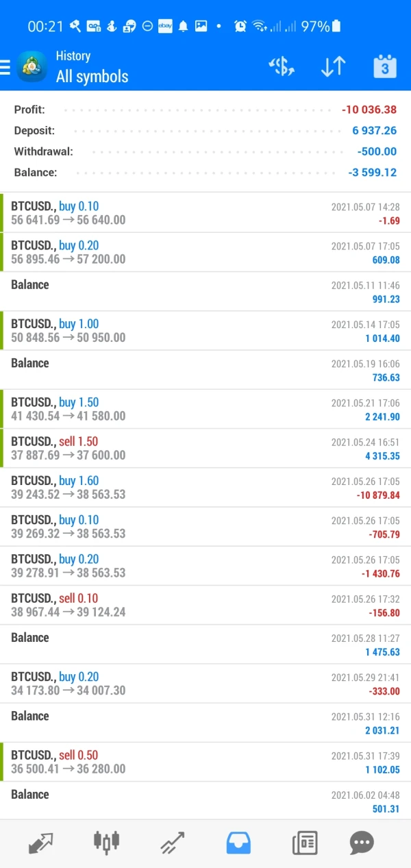Open BTCUSD sell 0.50 trade details
411x868 pixels.
(x=206, y=762)
